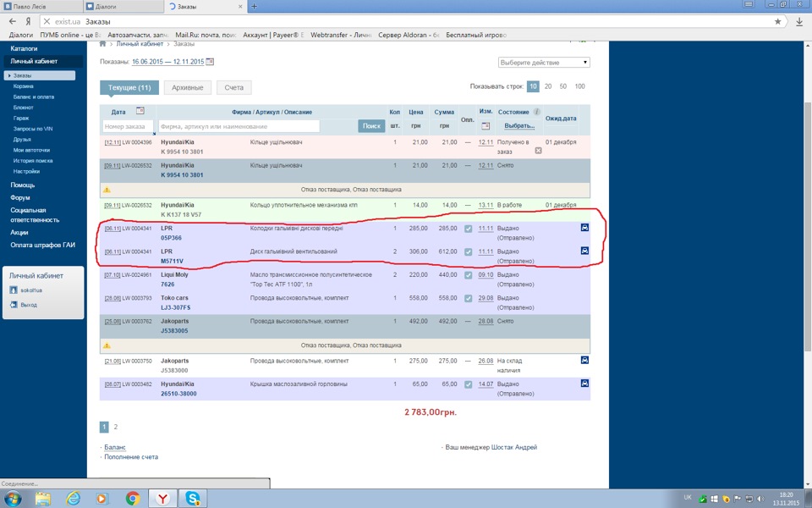Image resolution: width=812 pixels, height=508 pixels.
Task: Switch to the Счета tab
Action: point(234,87)
